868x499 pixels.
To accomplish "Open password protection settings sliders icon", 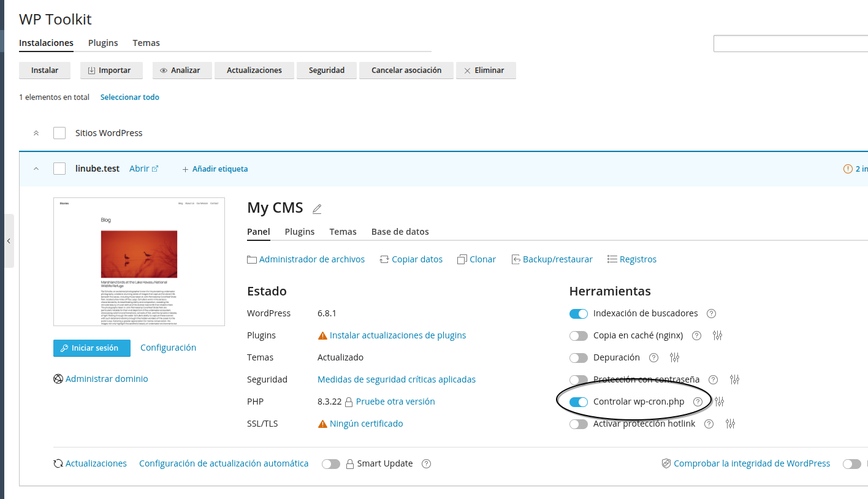I will tap(734, 379).
